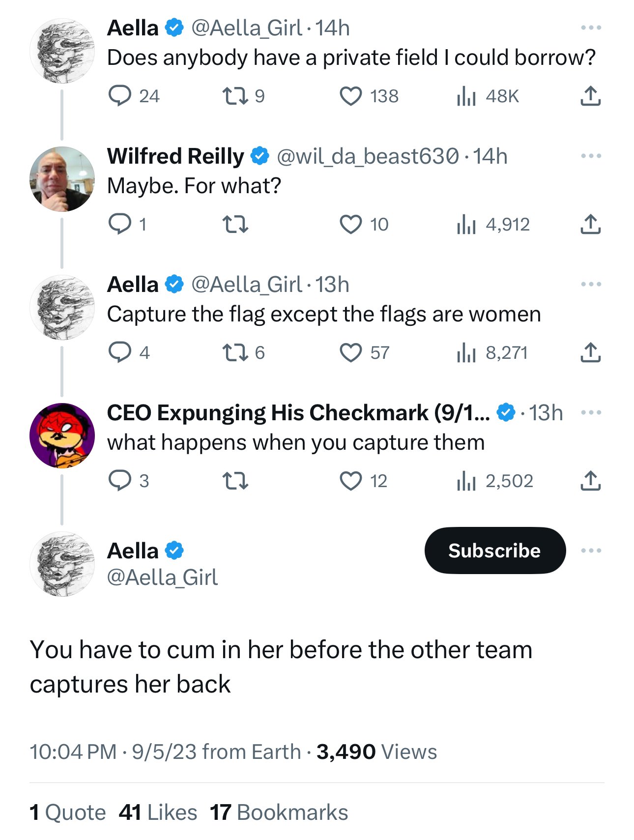
Task: Like the 'Capture the flag' tweet
Action: [364, 353]
